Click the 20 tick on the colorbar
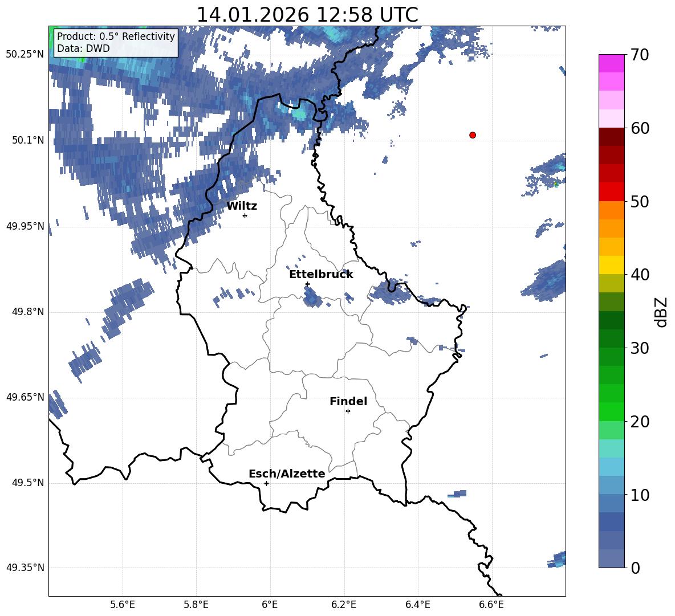The height and width of the screenshot is (616, 675). [x=640, y=422]
